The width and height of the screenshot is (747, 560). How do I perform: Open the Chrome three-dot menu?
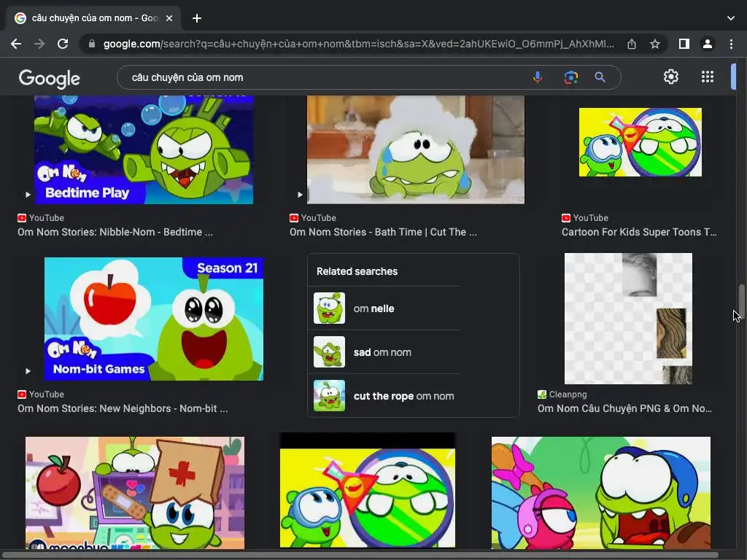731,44
